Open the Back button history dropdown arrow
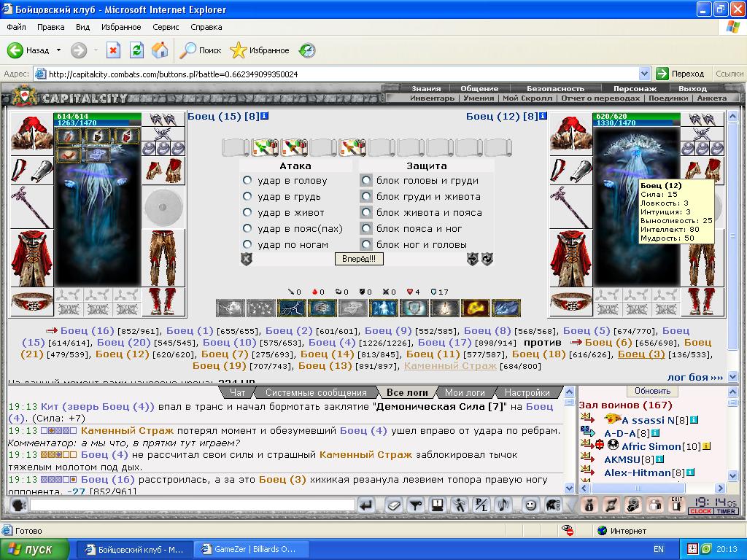 click(58, 50)
